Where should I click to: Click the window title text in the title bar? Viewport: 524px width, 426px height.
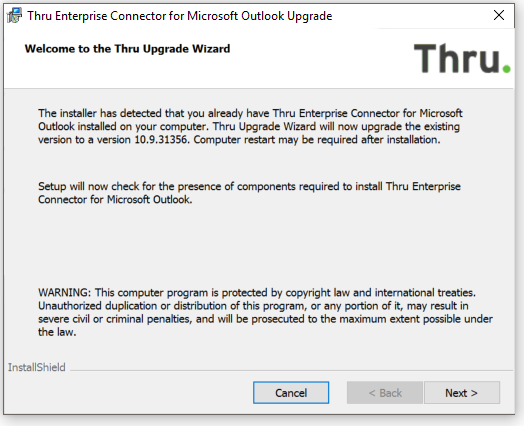click(179, 16)
